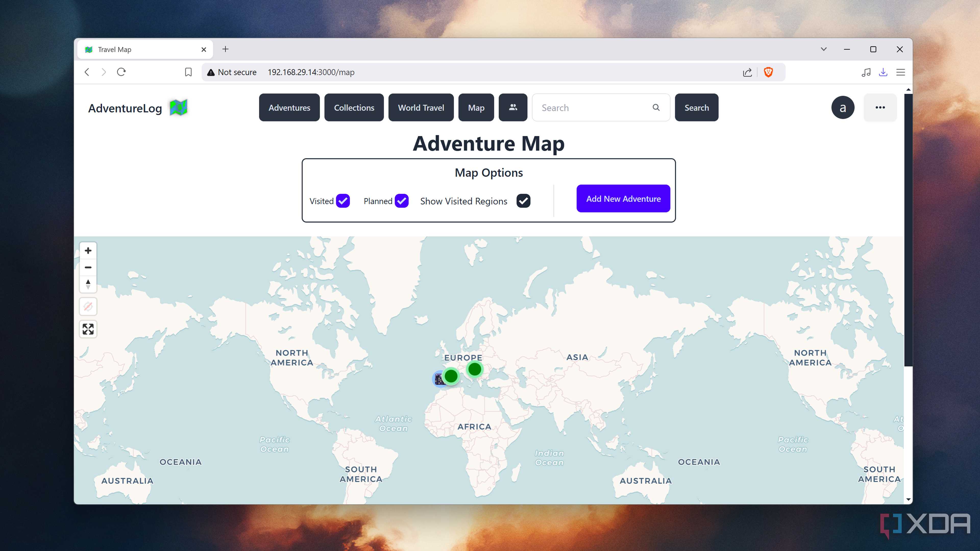Toggle Show Visited Regions checkbox
The image size is (980, 551).
523,201
